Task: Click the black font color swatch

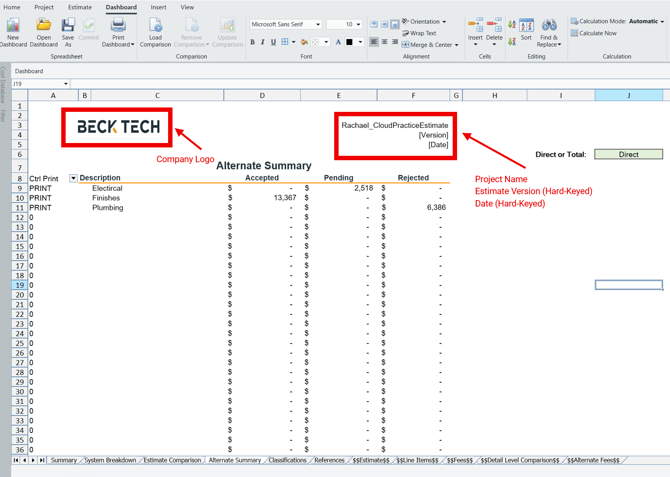Action: coord(349,43)
